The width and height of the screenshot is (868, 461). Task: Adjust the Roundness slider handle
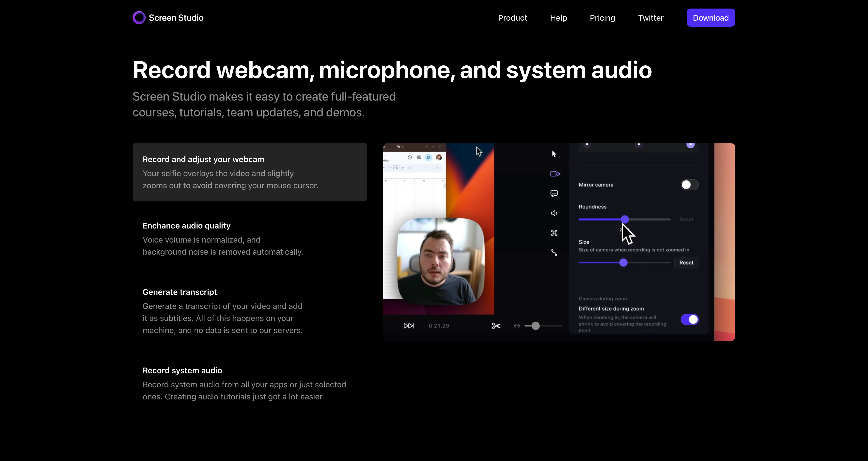coord(625,219)
